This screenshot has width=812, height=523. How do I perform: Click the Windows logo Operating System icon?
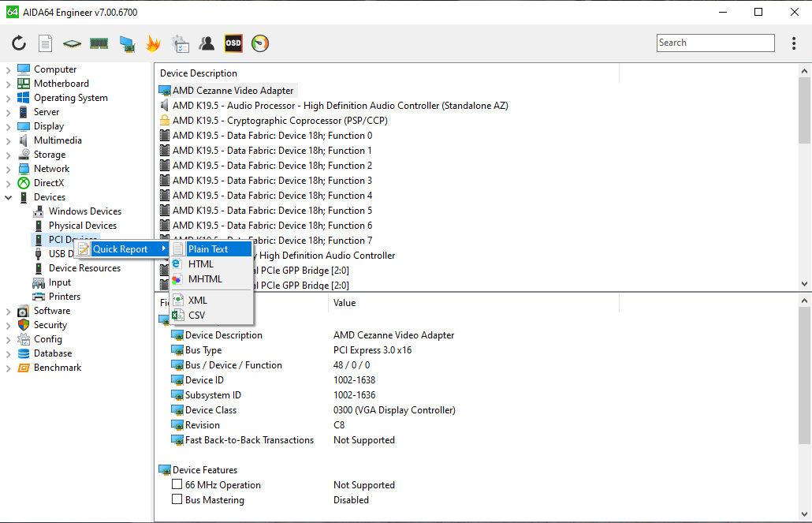24,98
